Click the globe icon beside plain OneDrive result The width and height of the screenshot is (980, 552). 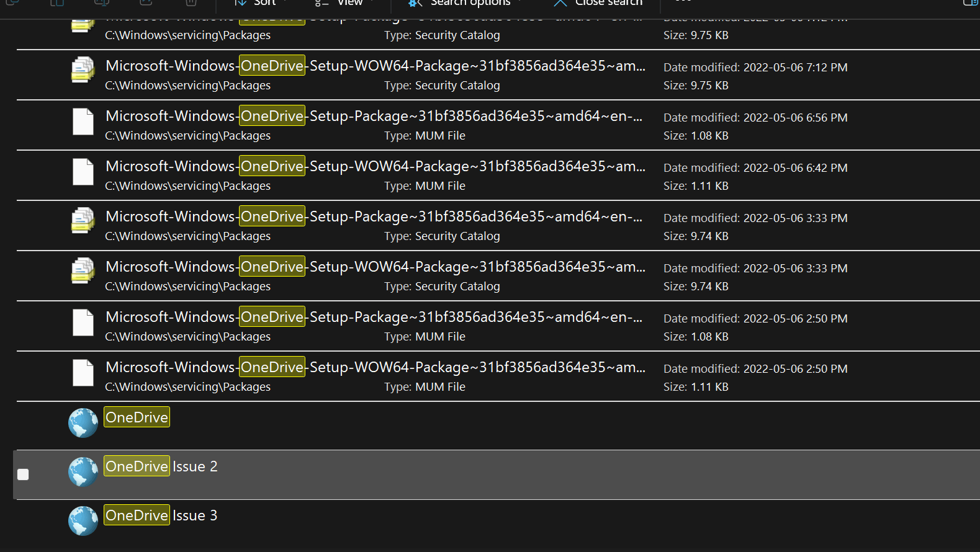point(83,423)
